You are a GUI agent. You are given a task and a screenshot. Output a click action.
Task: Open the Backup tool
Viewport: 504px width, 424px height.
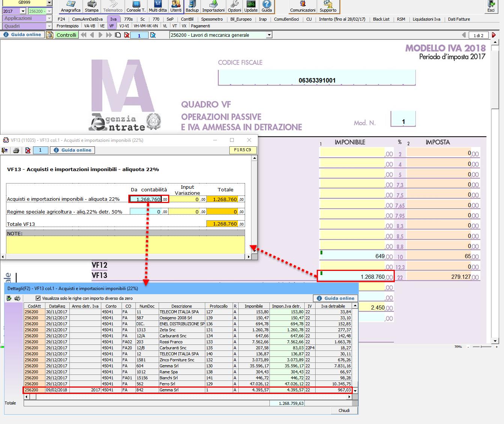click(x=192, y=6)
